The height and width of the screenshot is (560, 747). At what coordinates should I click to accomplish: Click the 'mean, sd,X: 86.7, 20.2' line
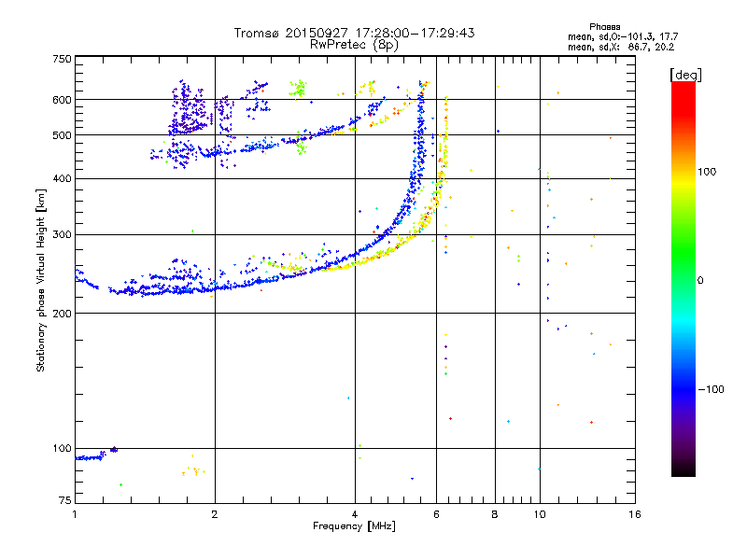coord(621,47)
